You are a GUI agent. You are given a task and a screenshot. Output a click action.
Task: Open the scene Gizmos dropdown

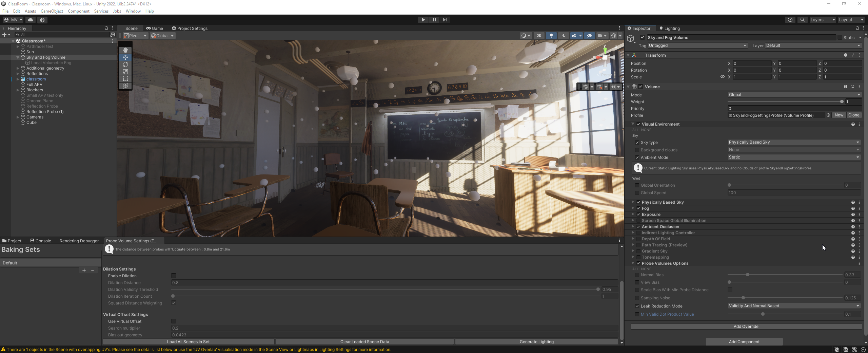(x=620, y=36)
